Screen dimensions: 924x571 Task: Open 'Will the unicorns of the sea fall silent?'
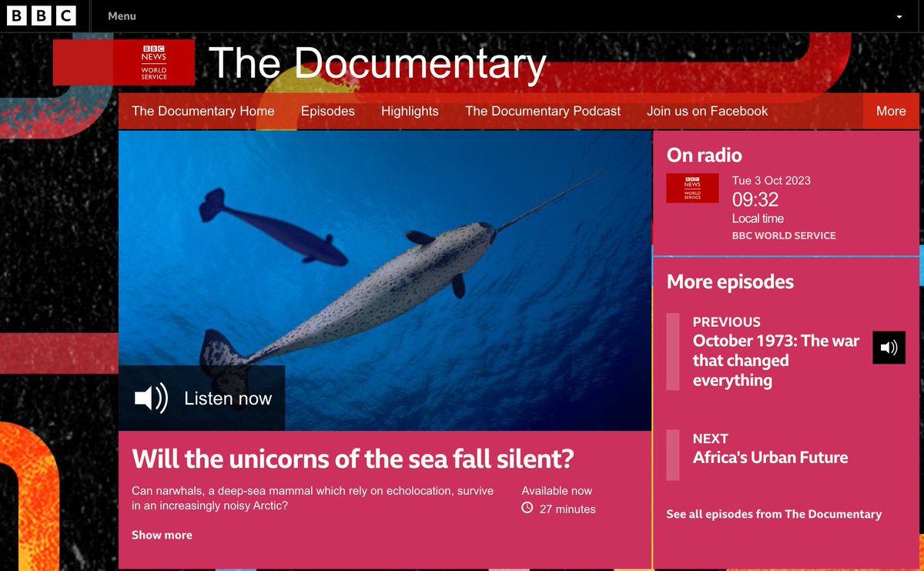pos(353,458)
